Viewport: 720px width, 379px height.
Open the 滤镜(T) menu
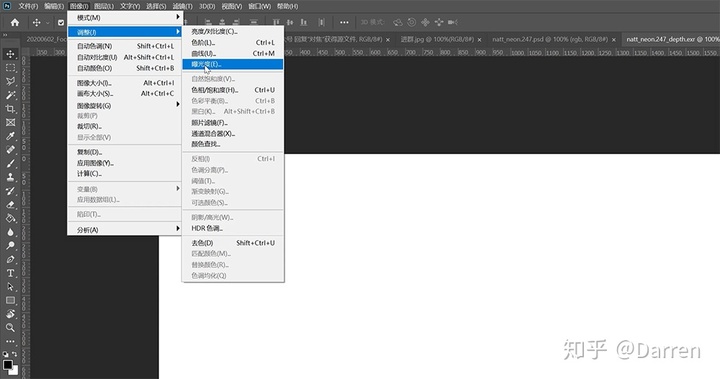click(x=182, y=6)
